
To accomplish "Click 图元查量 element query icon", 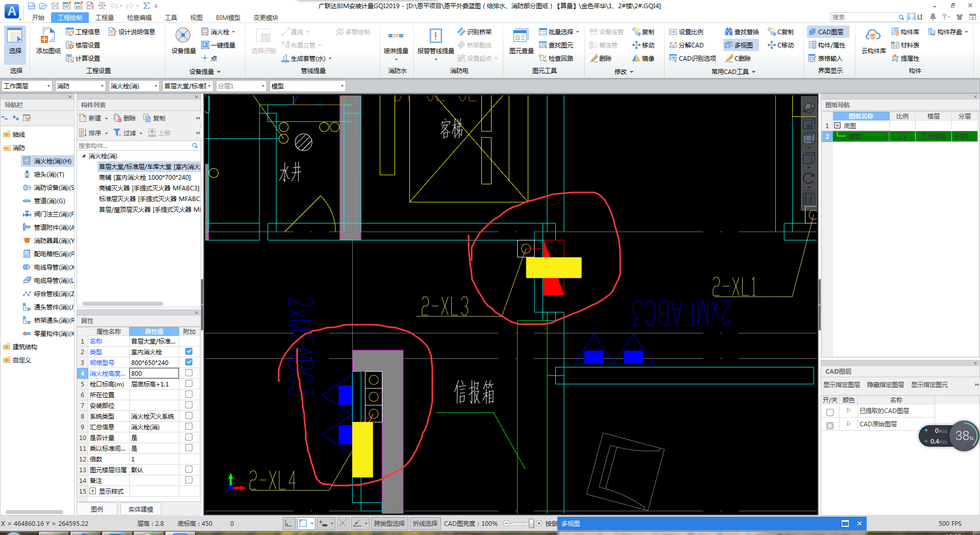I will click(x=521, y=41).
